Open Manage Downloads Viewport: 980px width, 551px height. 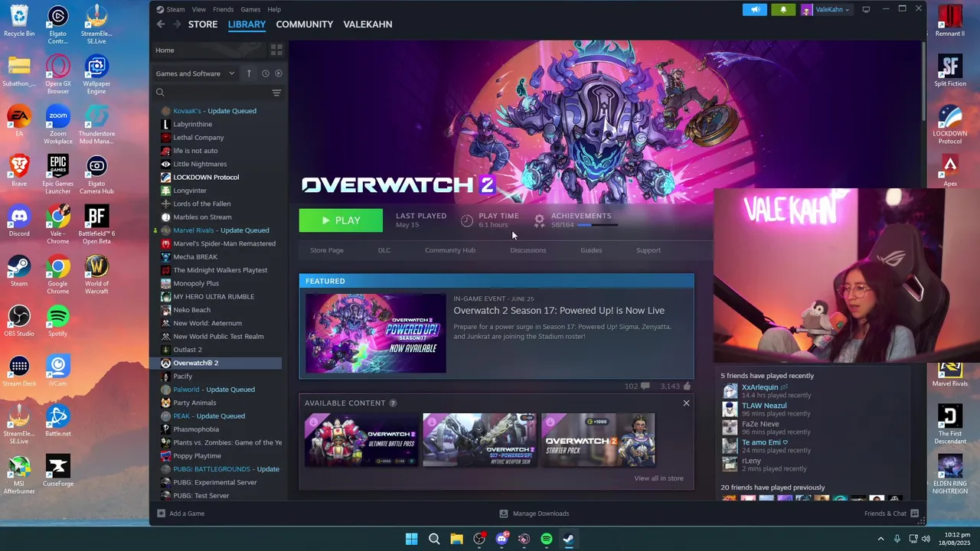(x=534, y=514)
